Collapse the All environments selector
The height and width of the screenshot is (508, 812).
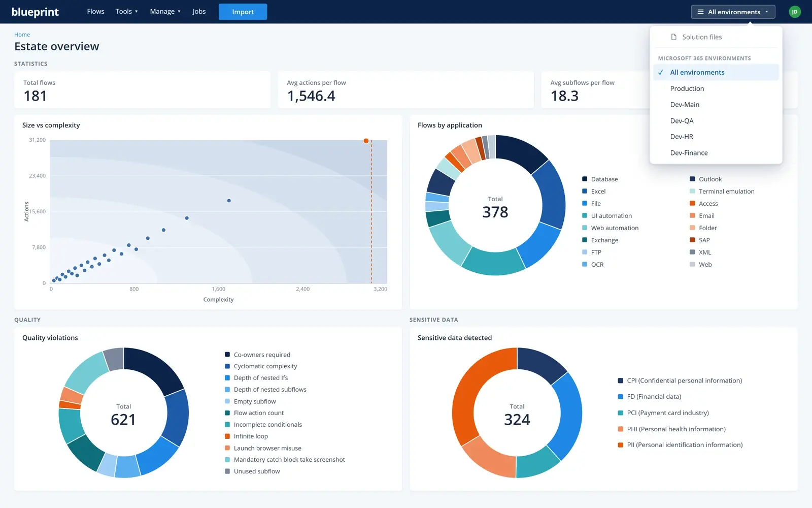point(733,12)
